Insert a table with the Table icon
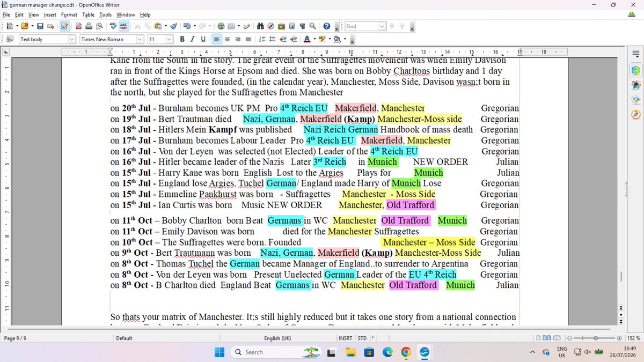 [x=231, y=26]
